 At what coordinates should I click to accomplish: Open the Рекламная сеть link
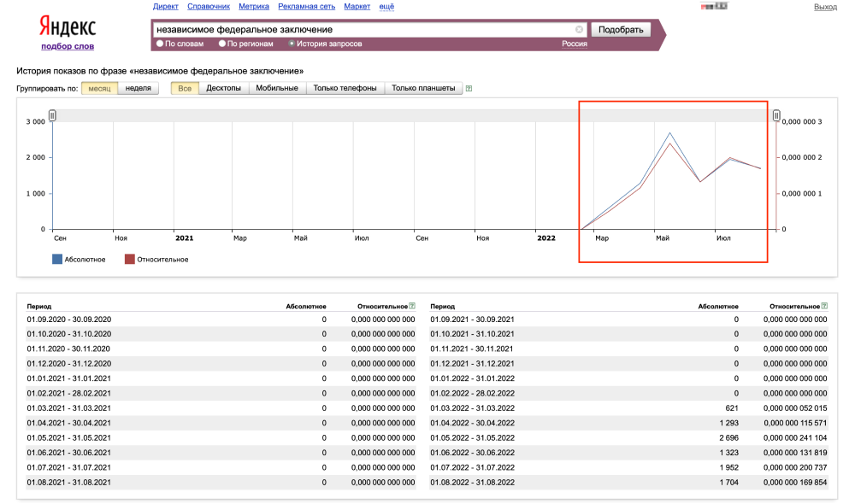306,7
